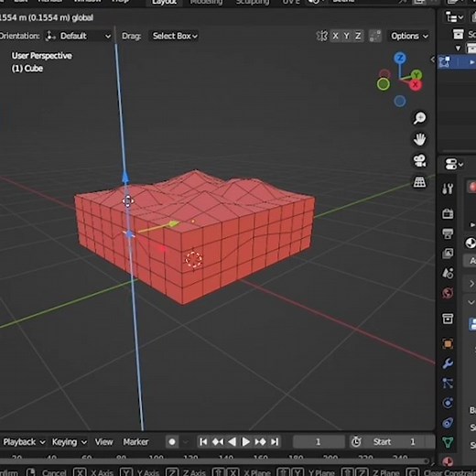The image size is (476, 476).
Task: Click the Cancel hint in status bar
Action: click(x=54, y=472)
